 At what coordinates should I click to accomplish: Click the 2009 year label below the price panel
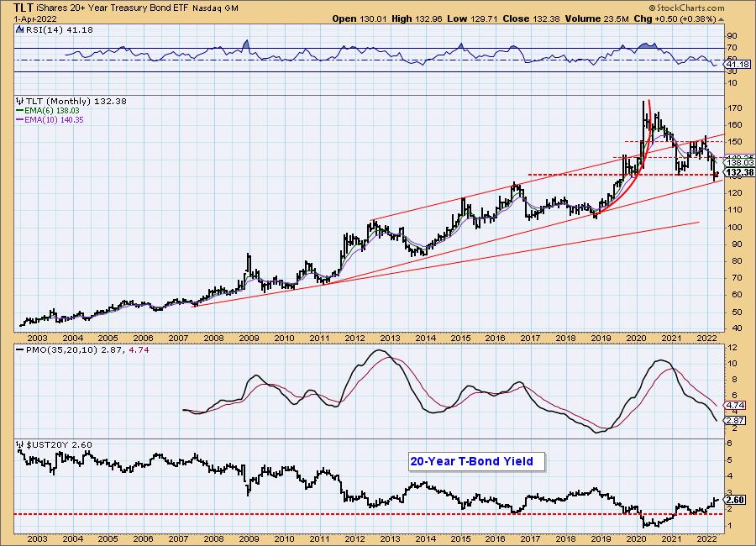tap(249, 339)
